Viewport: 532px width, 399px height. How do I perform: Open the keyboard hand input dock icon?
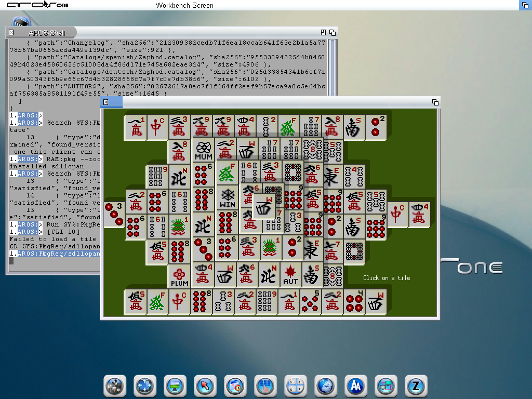[265, 386]
